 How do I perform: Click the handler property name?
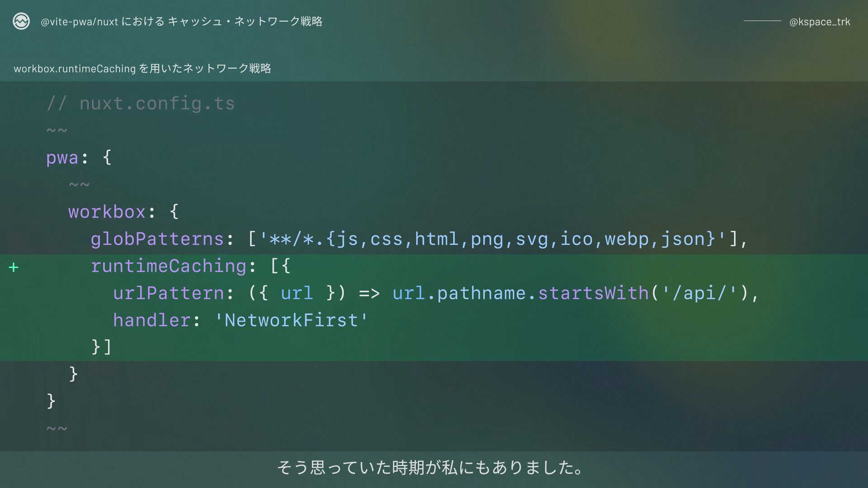(x=151, y=320)
